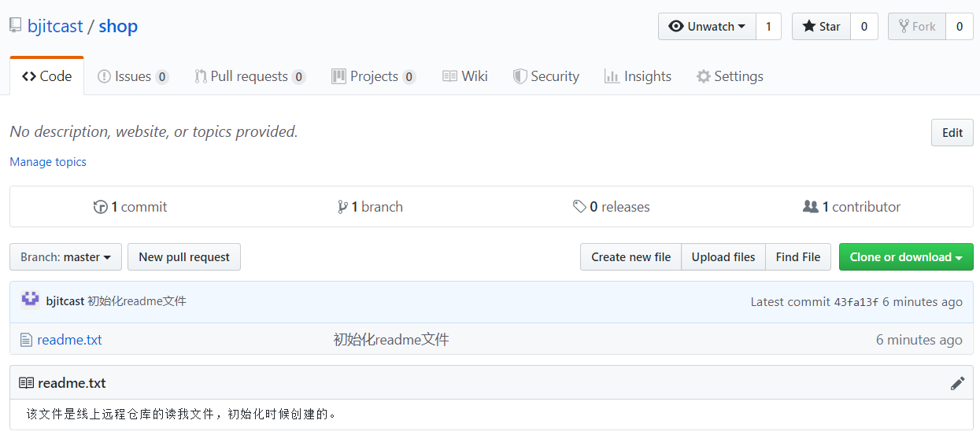Open commit message in latest commit bar

point(137,301)
